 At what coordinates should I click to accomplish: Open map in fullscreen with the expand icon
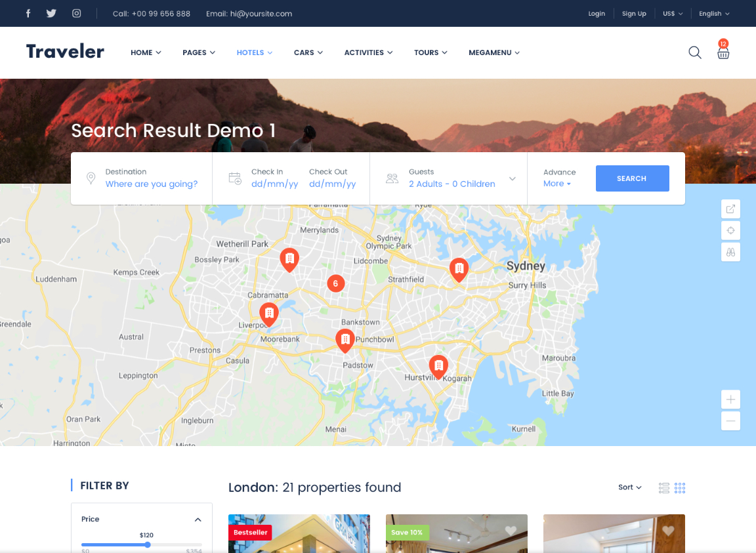point(730,209)
